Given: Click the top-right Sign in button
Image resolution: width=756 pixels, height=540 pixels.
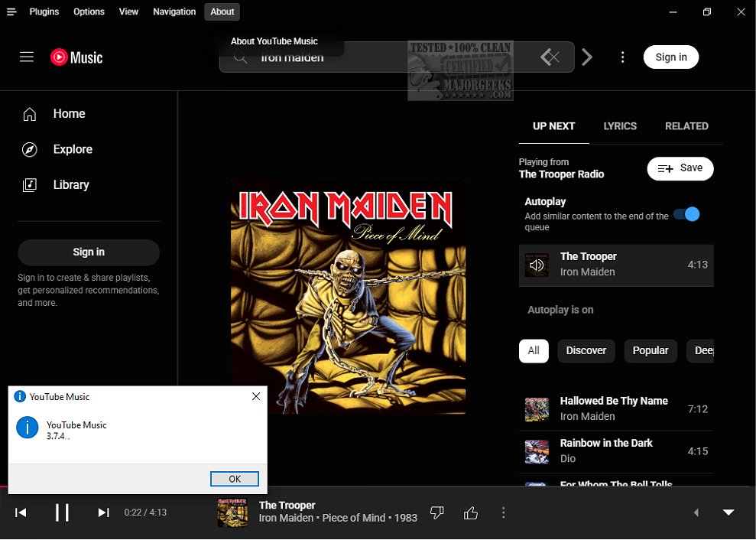Looking at the screenshot, I should 670,57.
